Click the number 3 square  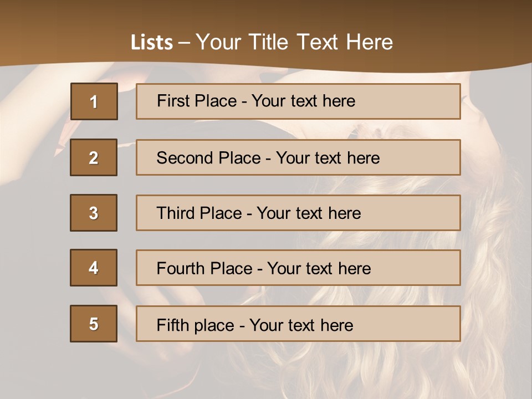[94, 213]
